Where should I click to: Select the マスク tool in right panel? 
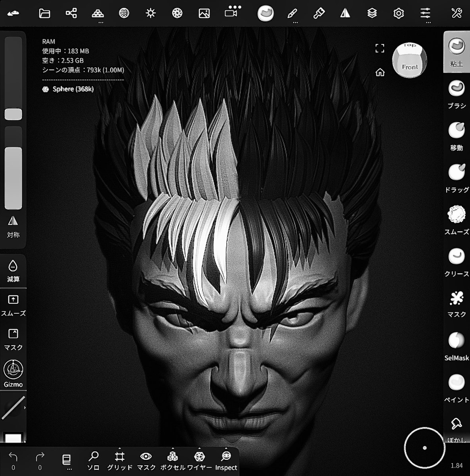pos(457,304)
